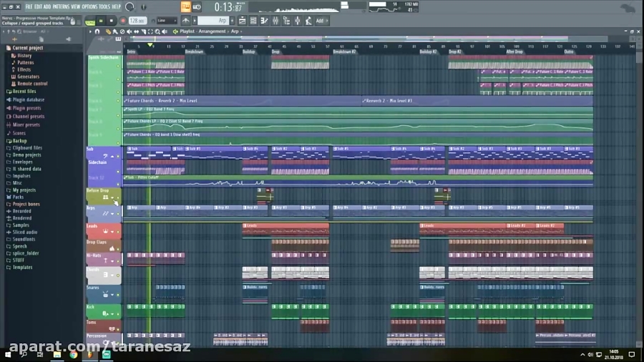The image size is (644, 362).
Task: Mute the Leads track
Action: pyautogui.click(x=118, y=232)
